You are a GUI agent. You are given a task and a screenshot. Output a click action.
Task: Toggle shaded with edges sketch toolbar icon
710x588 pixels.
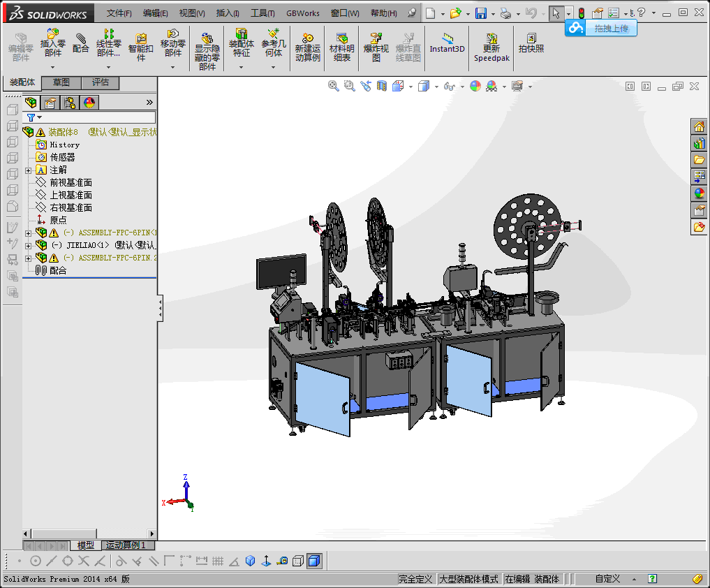coord(313,561)
